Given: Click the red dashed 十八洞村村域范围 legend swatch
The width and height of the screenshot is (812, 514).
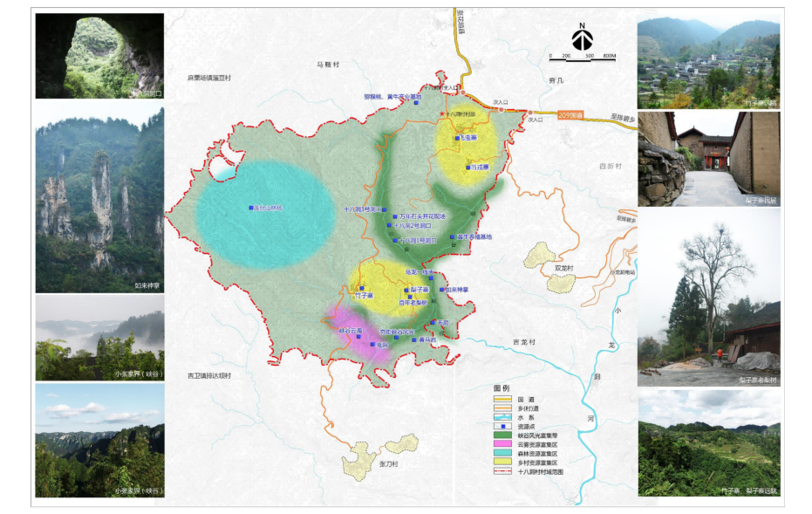Looking at the screenshot, I should click(502, 471).
